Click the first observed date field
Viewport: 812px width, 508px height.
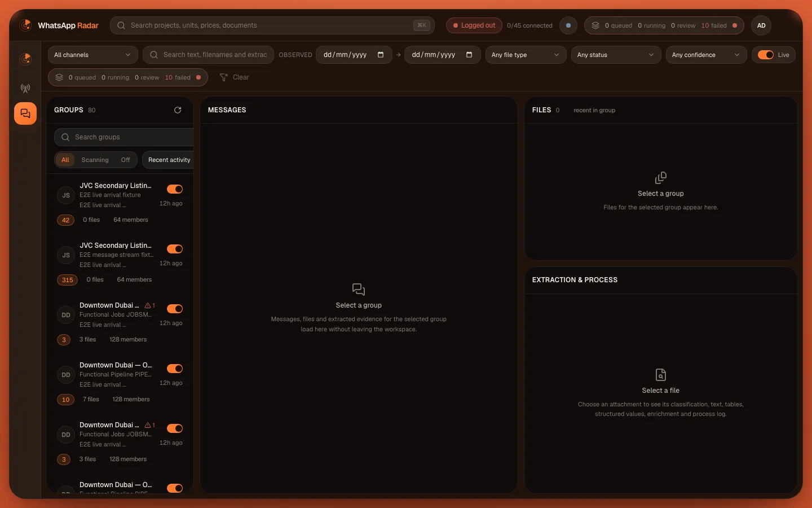(354, 55)
